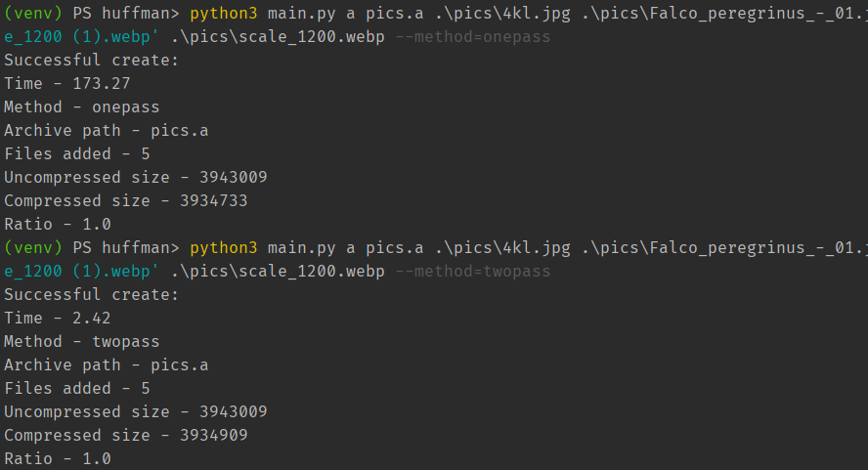Click 'Compressed size - 3934733' line
This screenshot has width=868, height=470.
(126, 201)
